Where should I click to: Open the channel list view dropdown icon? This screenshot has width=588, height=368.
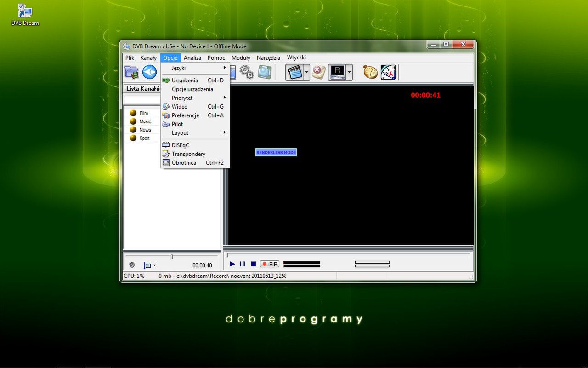coord(150,265)
